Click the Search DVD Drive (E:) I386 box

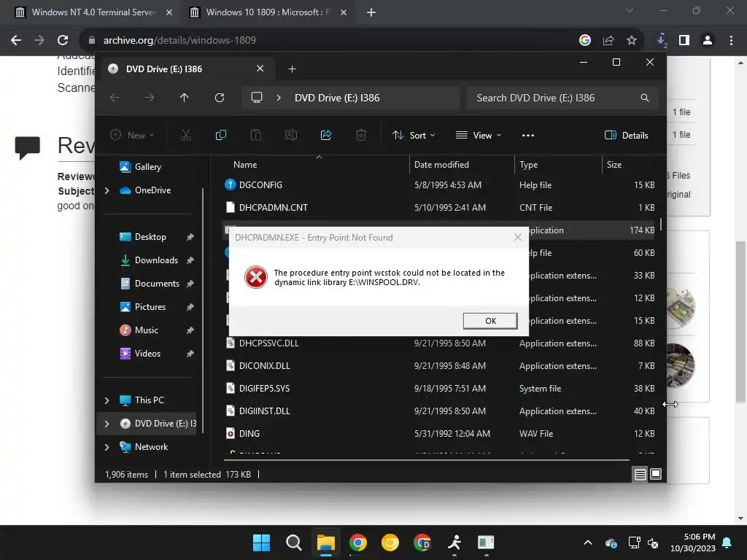click(562, 98)
